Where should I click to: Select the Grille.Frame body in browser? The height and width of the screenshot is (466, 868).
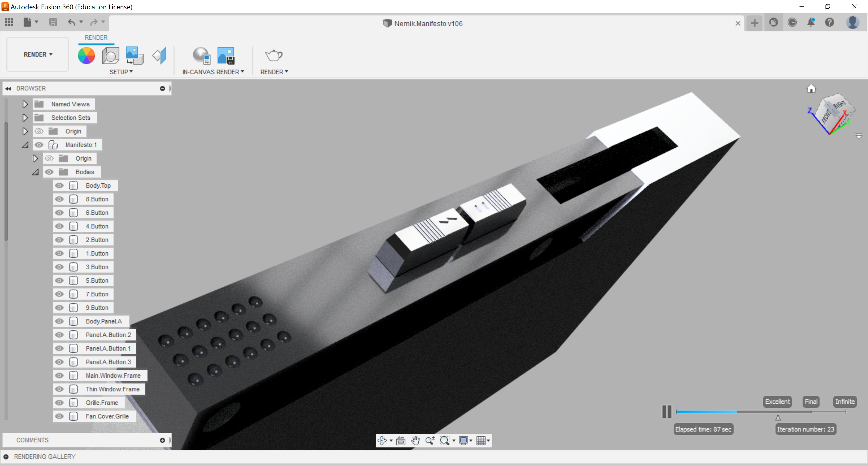[101, 403]
